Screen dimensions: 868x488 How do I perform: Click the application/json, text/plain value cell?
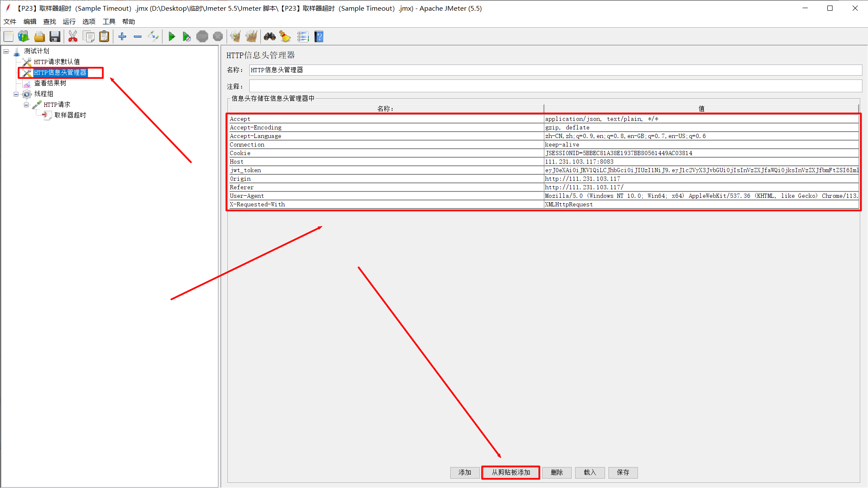click(701, 119)
